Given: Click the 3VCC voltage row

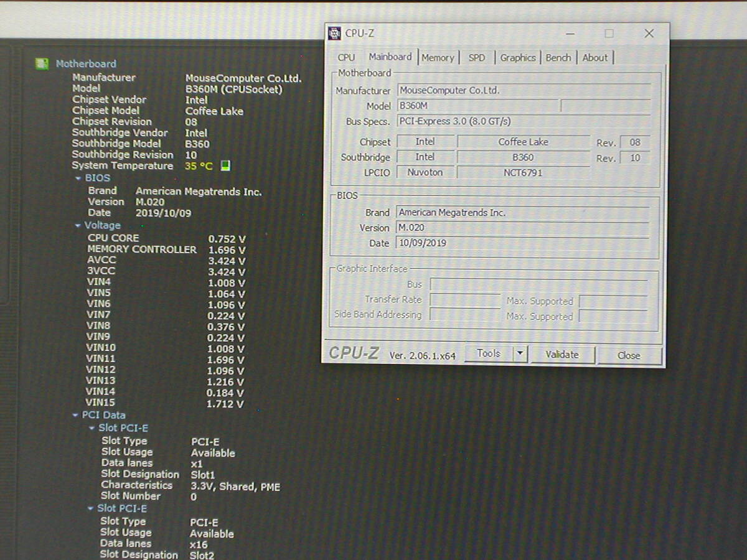Looking at the screenshot, I should (x=166, y=271).
